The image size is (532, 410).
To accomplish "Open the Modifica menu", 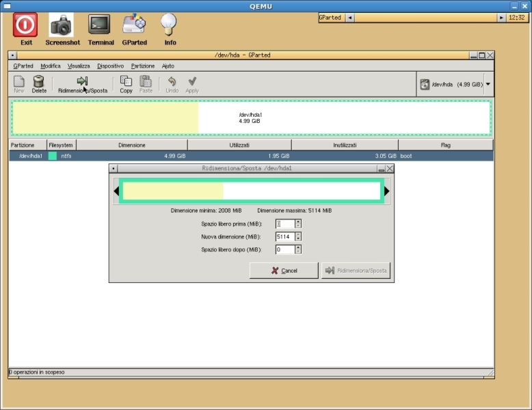I will (x=51, y=66).
